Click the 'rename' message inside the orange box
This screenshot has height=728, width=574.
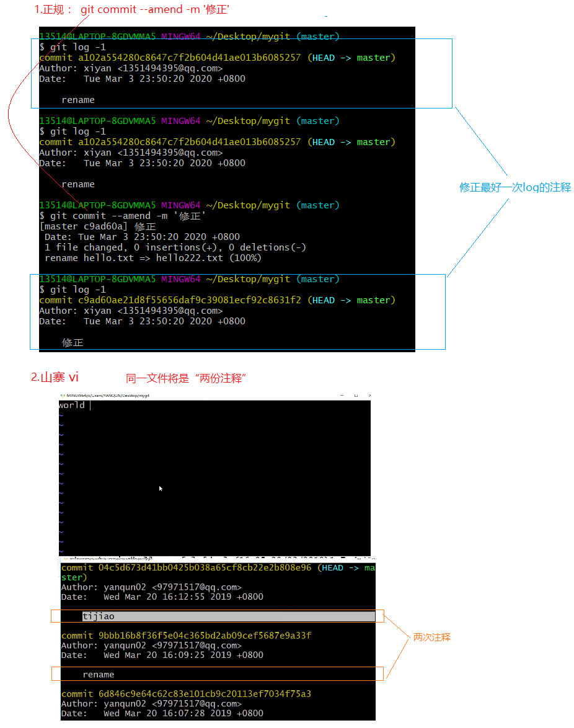click(x=99, y=674)
